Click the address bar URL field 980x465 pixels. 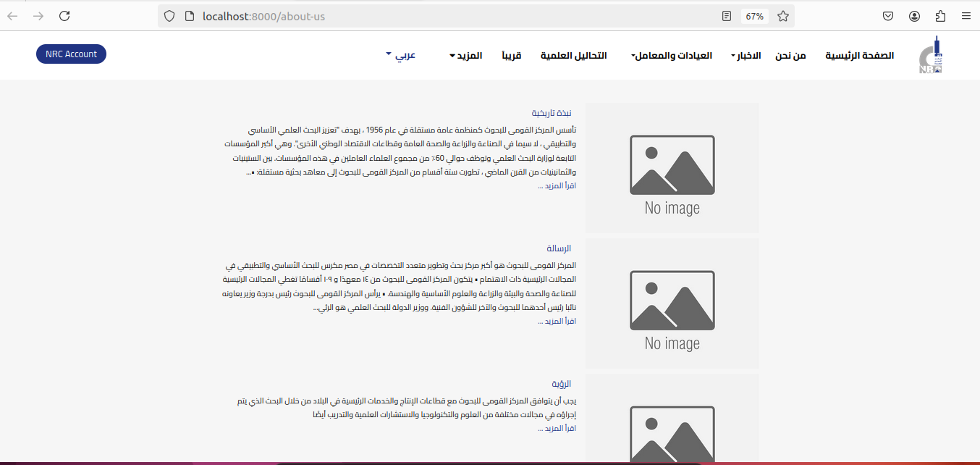coord(434,16)
